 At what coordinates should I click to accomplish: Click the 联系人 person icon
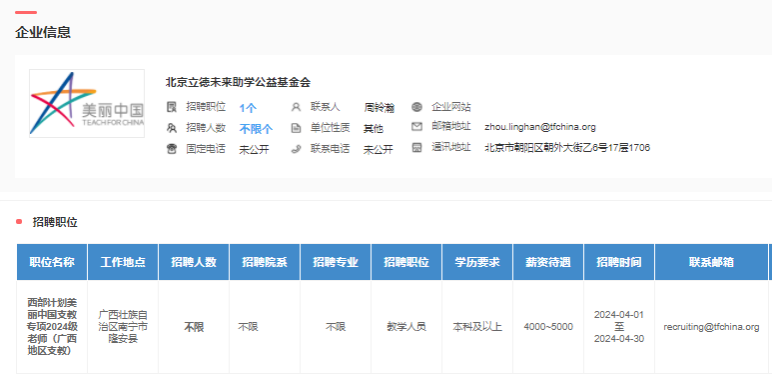pyautogui.click(x=296, y=107)
